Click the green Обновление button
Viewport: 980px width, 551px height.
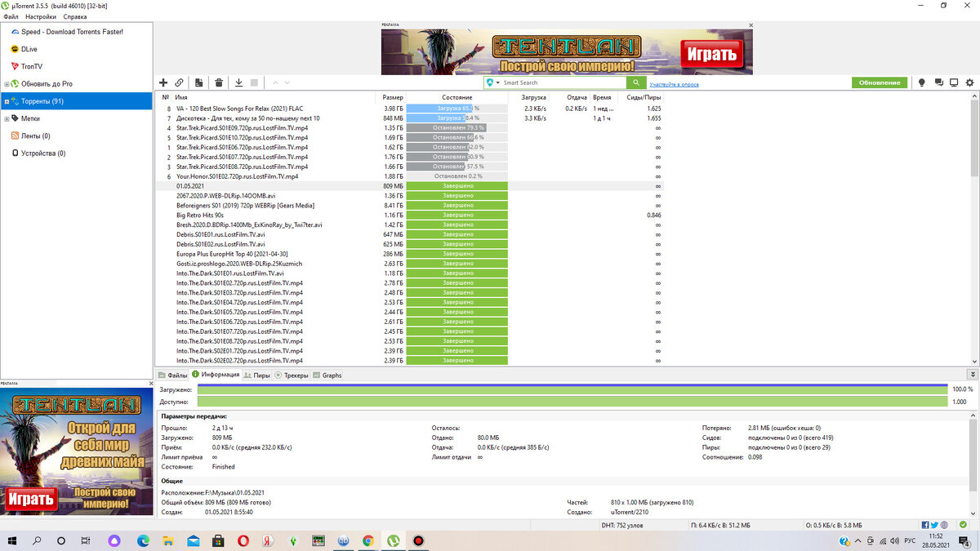click(x=880, y=82)
